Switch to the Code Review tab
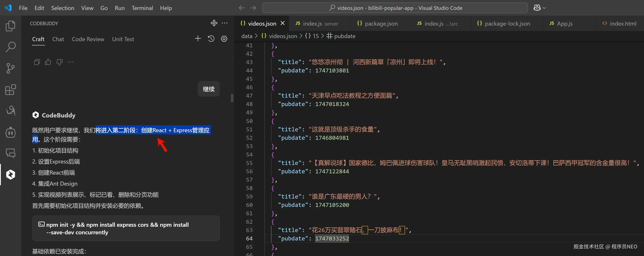 (88, 39)
